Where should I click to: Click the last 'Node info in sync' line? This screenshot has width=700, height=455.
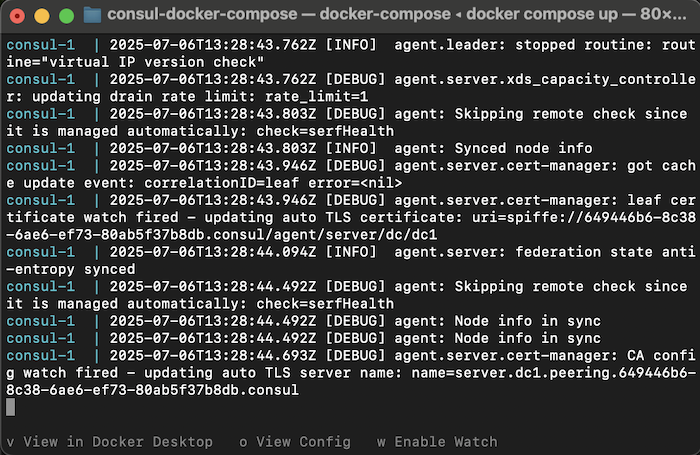click(304, 338)
